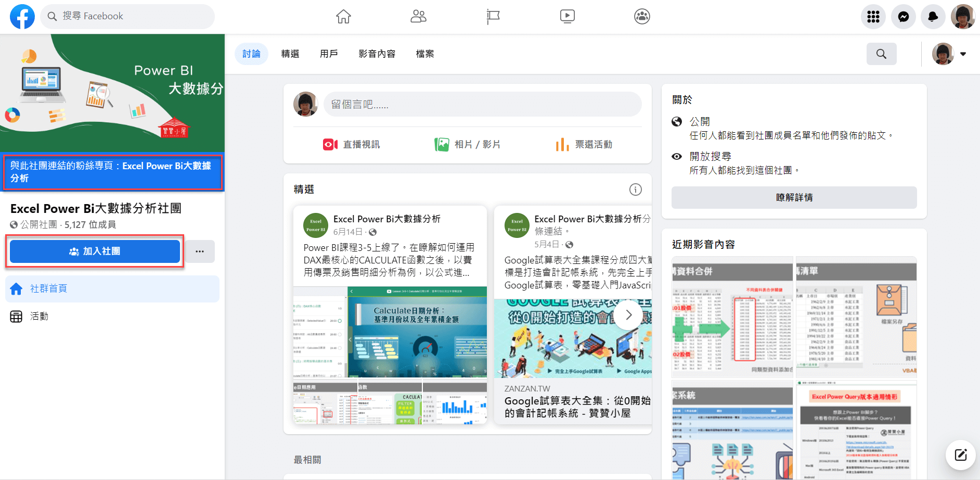Search within the group using magnifier button
980x480 pixels.
coord(881,54)
